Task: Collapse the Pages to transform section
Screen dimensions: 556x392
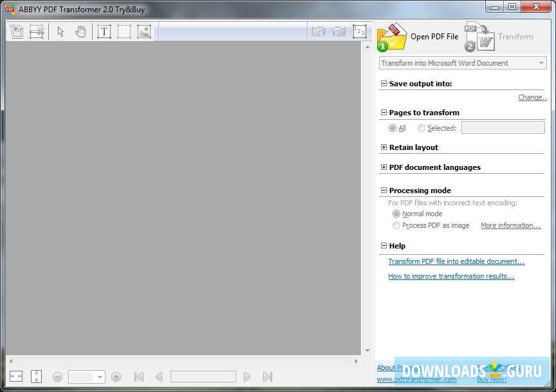Action: (384, 113)
